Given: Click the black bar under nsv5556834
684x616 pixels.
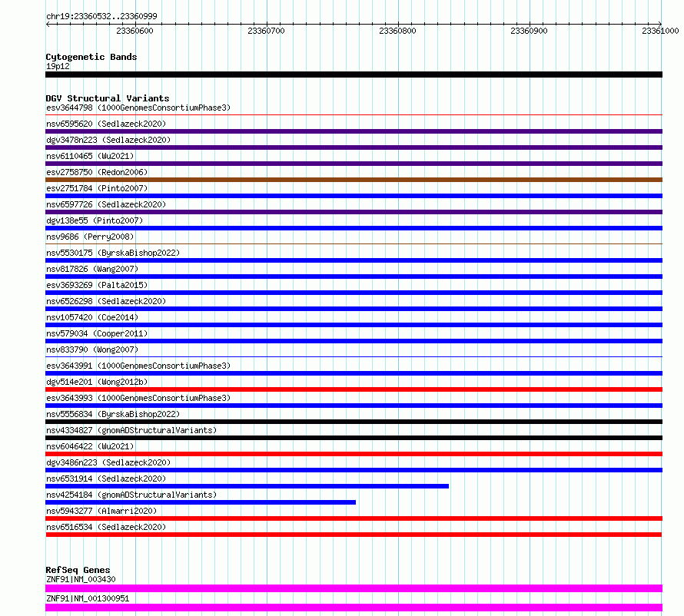Looking at the screenshot, I should click(x=354, y=422).
